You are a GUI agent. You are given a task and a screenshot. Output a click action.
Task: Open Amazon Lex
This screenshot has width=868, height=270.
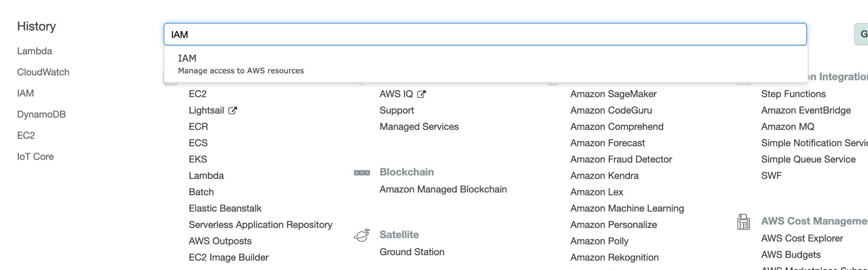tap(597, 192)
